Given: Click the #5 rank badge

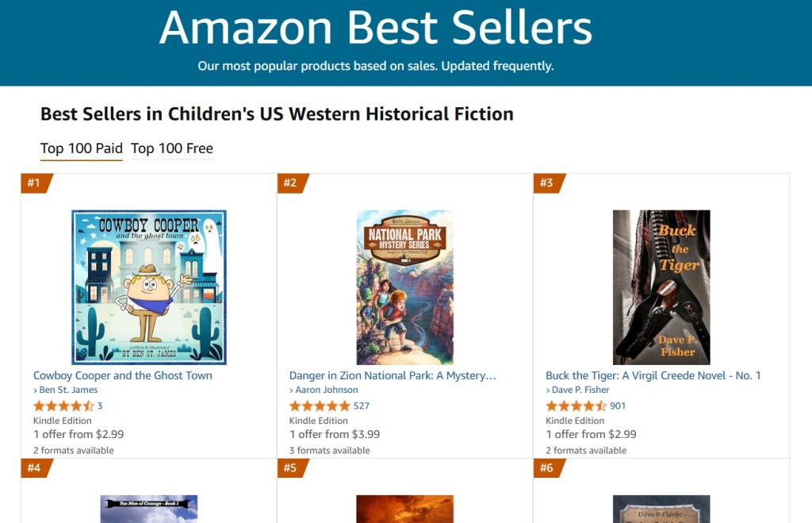Looking at the screenshot, I should tap(290, 468).
